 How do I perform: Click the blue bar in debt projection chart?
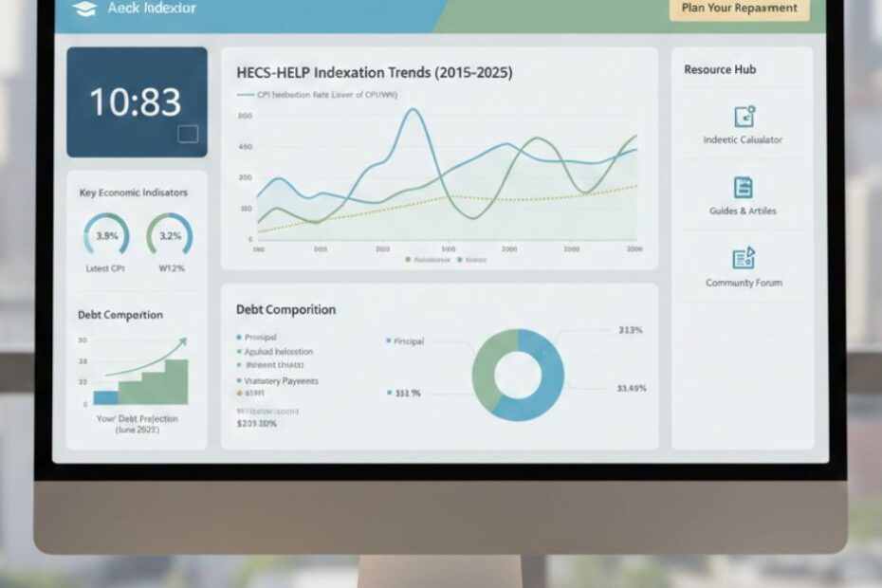105,397
